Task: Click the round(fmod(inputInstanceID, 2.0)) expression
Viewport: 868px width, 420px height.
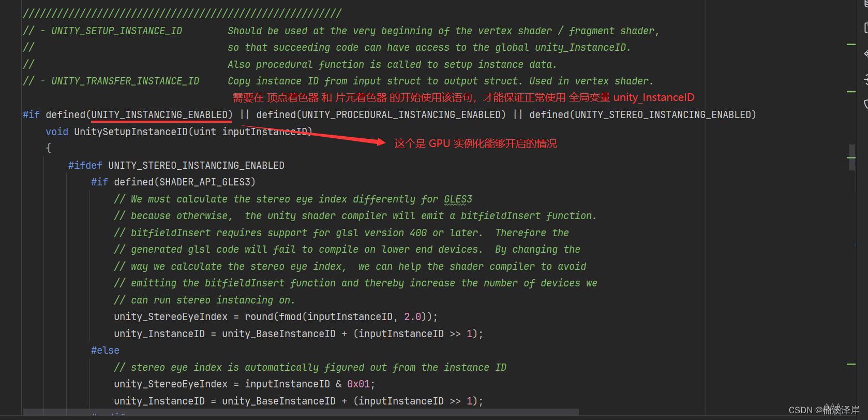Action: (x=338, y=316)
